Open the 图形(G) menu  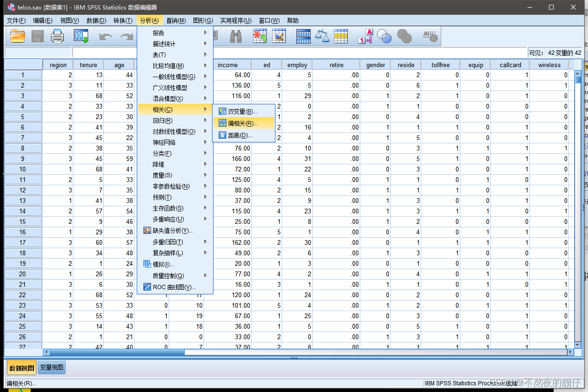coord(203,20)
